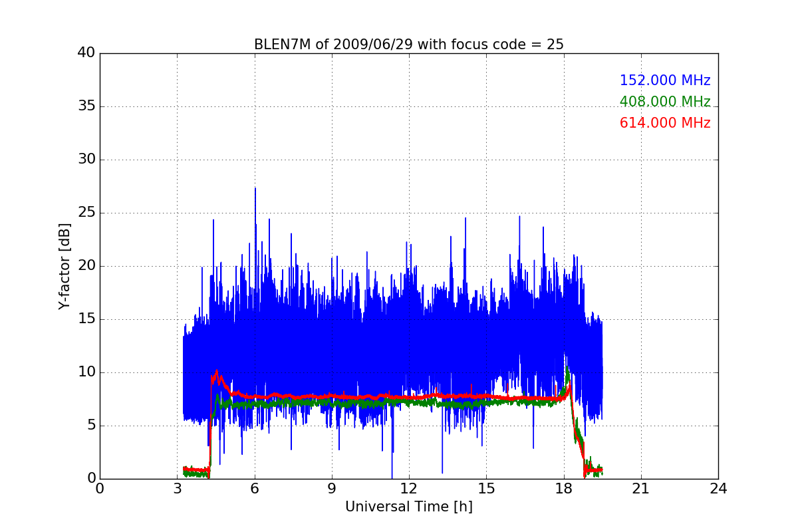Click y-axis tick label '10'
The image size is (798, 532).
(86, 372)
